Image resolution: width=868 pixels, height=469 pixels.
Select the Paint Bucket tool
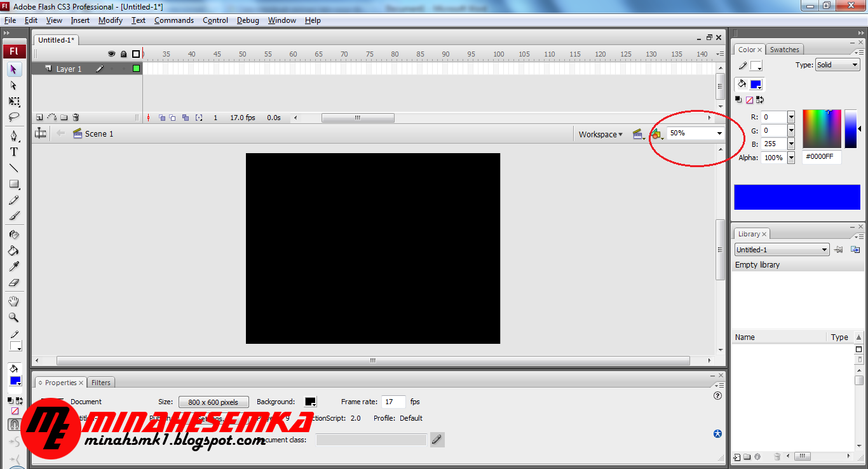coord(14,250)
